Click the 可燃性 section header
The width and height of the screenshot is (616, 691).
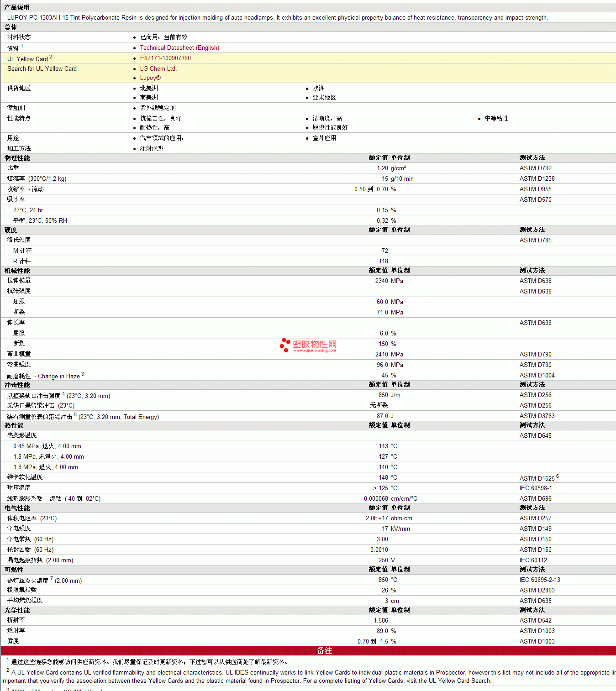coord(14,570)
